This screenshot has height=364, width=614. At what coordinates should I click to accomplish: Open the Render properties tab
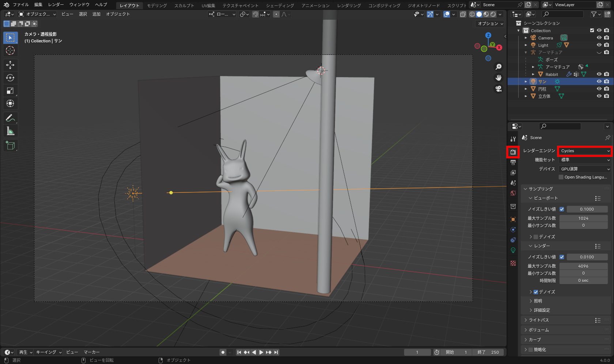pyautogui.click(x=513, y=152)
